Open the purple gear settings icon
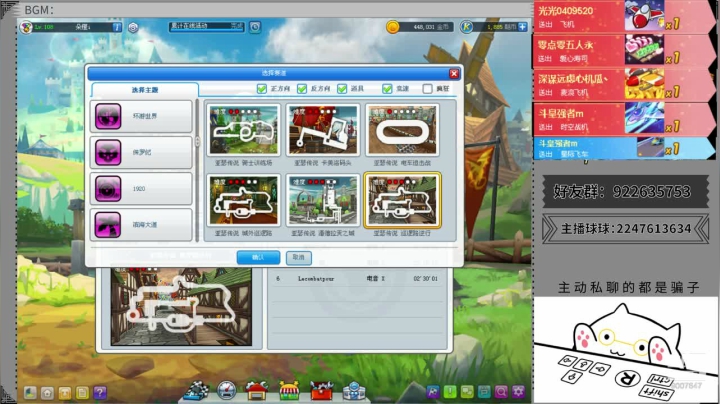The height and width of the screenshot is (404, 720). [518, 392]
